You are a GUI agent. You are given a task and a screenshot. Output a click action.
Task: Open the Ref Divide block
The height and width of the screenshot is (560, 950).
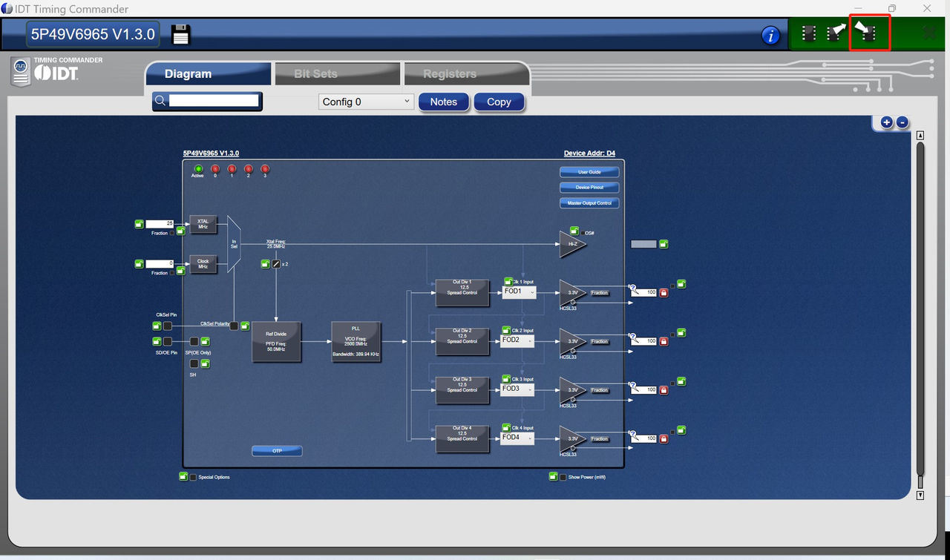[x=276, y=342]
